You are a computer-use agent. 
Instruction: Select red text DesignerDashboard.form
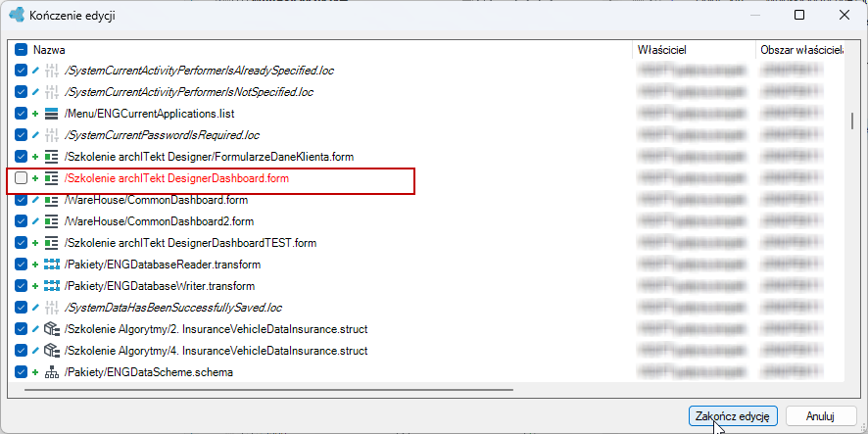click(176, 178)
